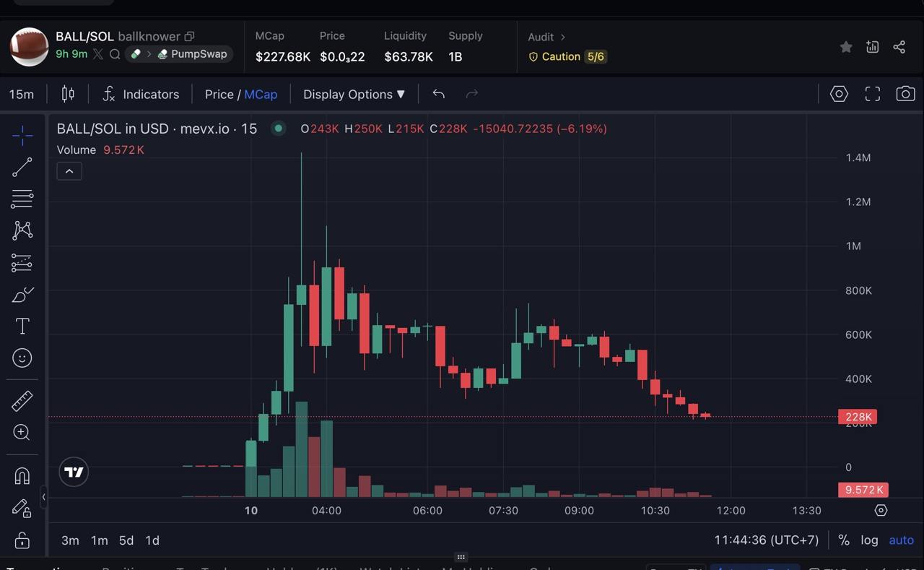The width and height of the screenshot is (924, 570).
Task: Select the pattern drawing tool
Action: click(22, 230)
